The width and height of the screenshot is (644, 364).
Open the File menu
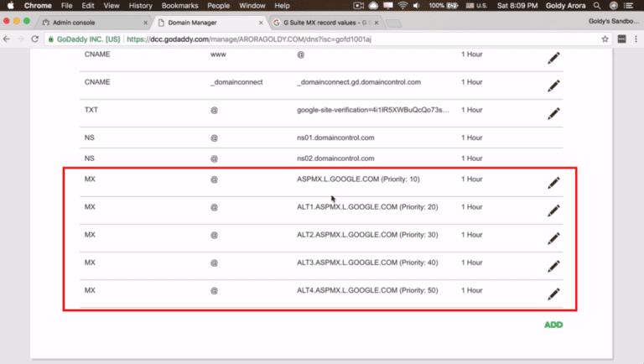66,6
